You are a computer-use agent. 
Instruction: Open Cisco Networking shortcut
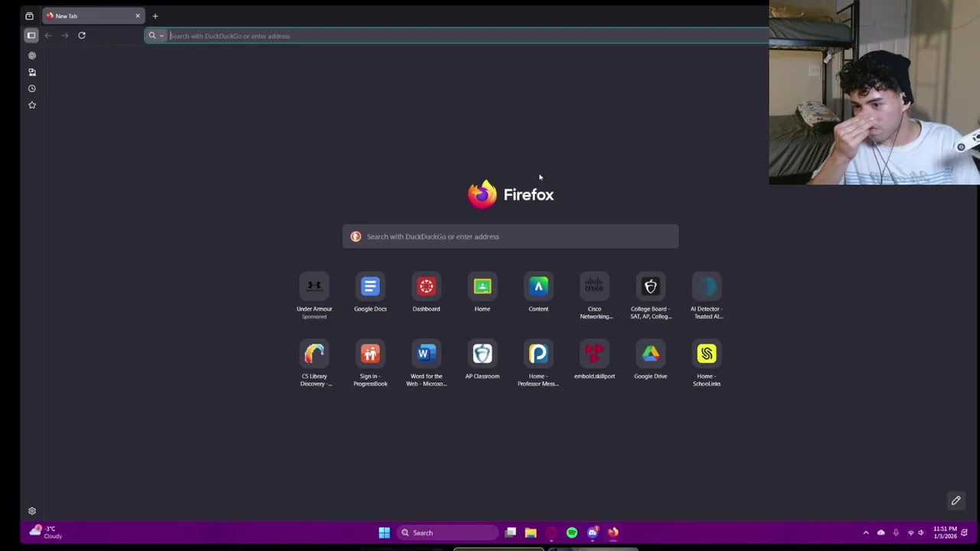point(594,296)
